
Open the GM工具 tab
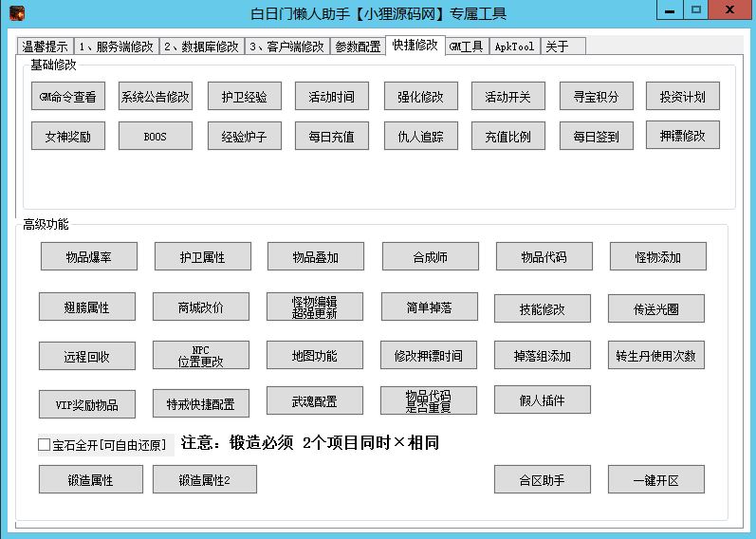coord(466,46)
